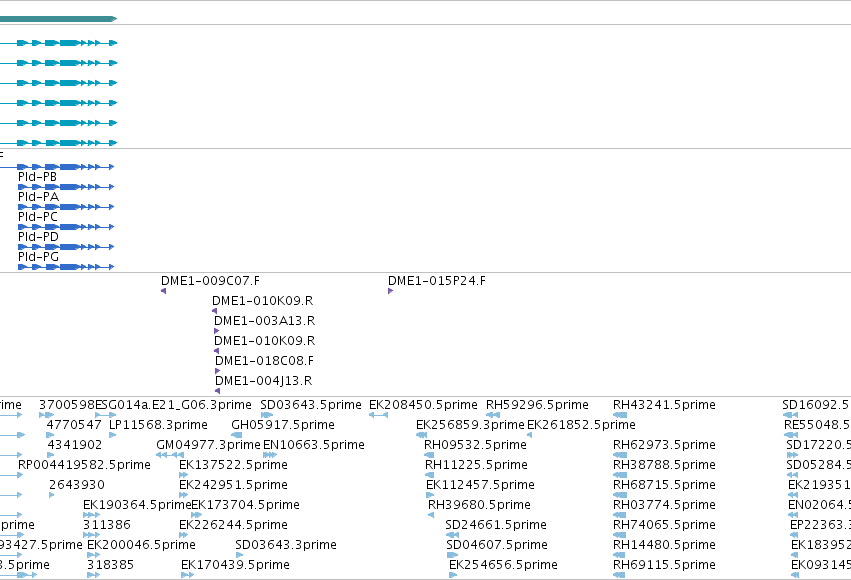Select EST label 2643930
The image size is (851, 580).
pos(77,485)
